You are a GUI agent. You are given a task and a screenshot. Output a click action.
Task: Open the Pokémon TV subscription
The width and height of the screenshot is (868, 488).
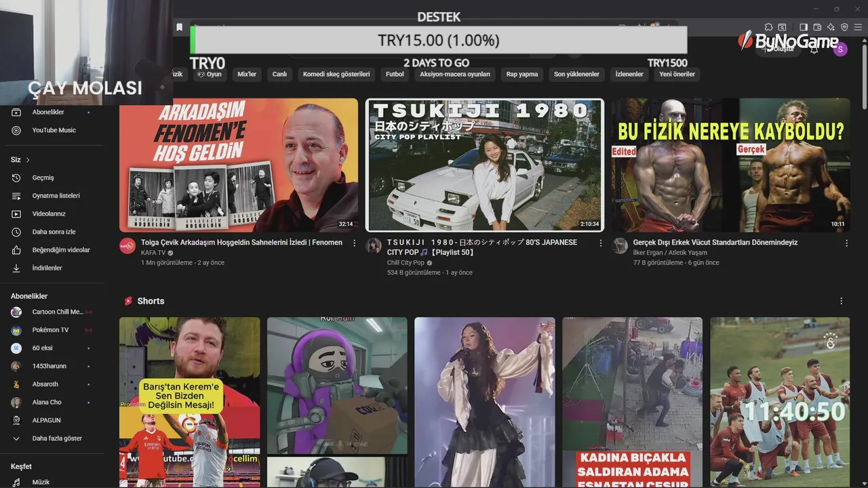52,330
